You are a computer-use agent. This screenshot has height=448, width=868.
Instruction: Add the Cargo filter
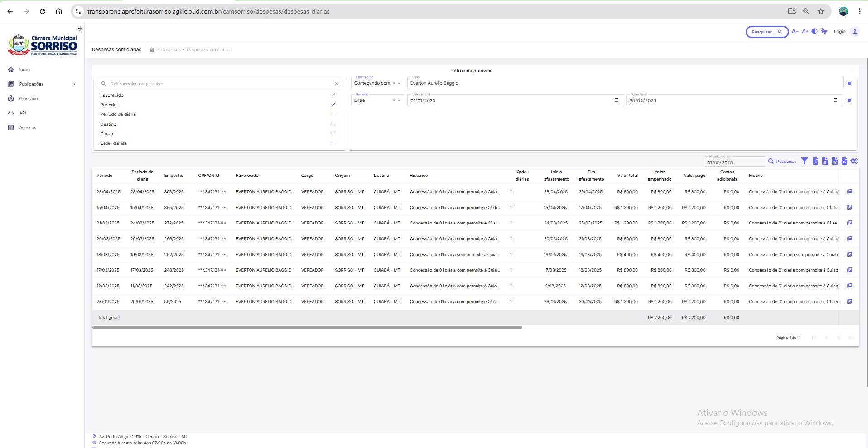(333, 133)
